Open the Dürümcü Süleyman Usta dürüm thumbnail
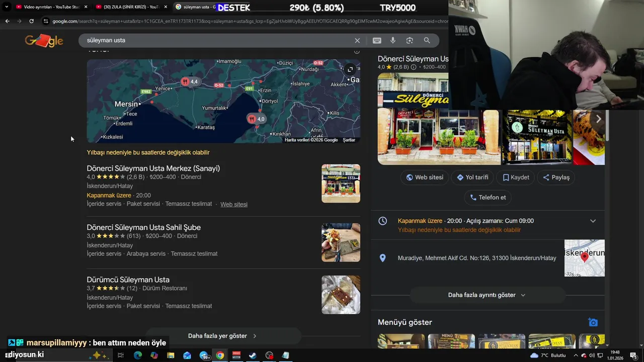The image size is (644, 362). (x=341, y=295)
